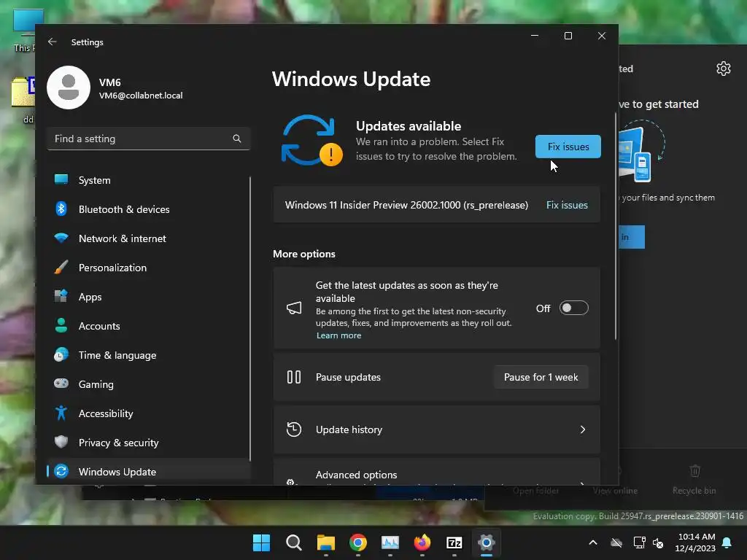The width and height of the screenshot is (747, 560).
Task: Open the Learn more link
Action: (x=338, y=335)
